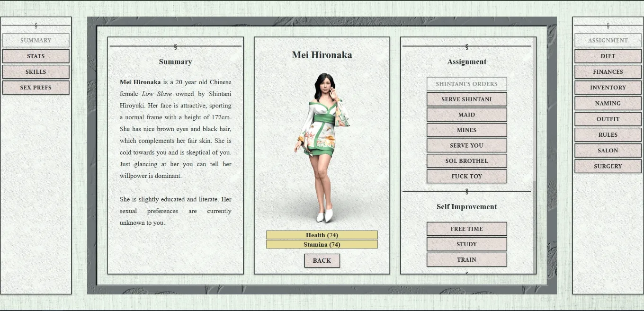Image resolution: width=644 pixels, height=311 pixels.
Task: Open the STATS panel for Mei
Action: point(36,56)
